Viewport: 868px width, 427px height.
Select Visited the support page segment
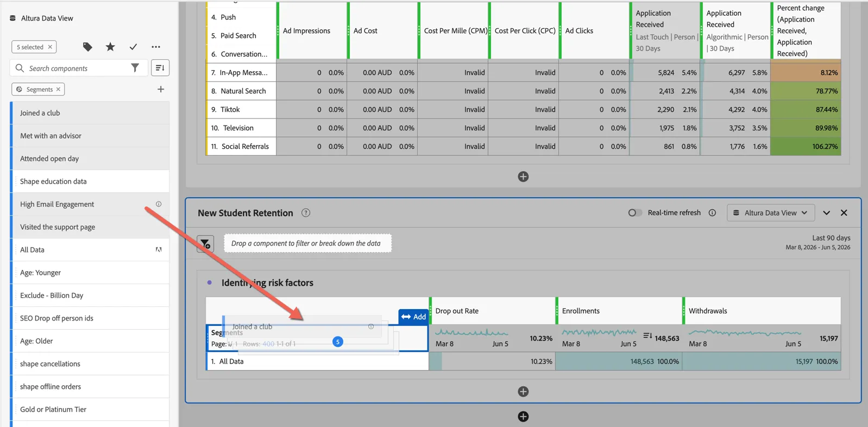pos(90,227)
